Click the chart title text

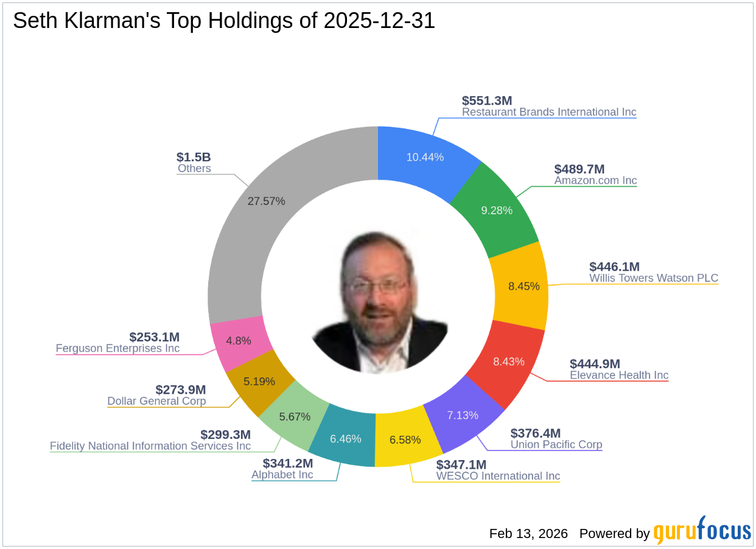(224, 21)
